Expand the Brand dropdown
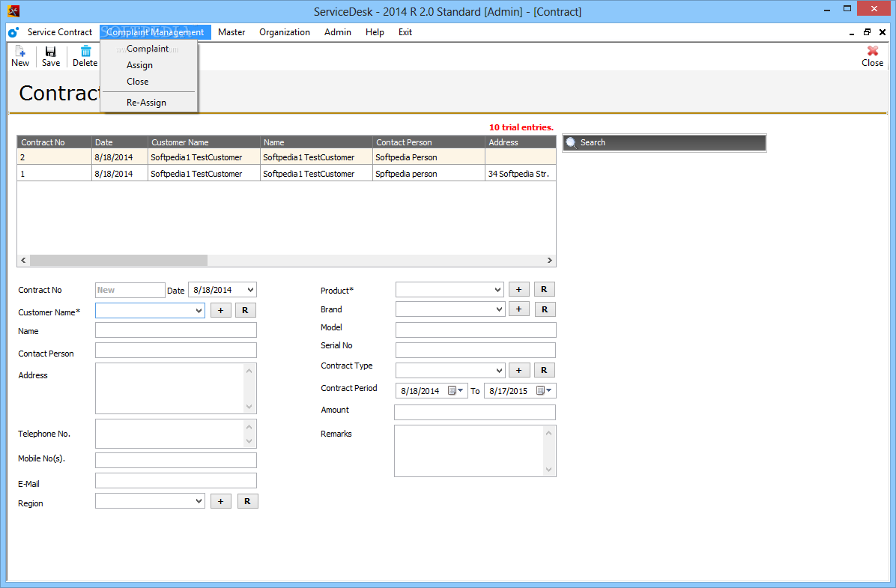The height and width of the screenshot is (588, 896). point(499,309)
